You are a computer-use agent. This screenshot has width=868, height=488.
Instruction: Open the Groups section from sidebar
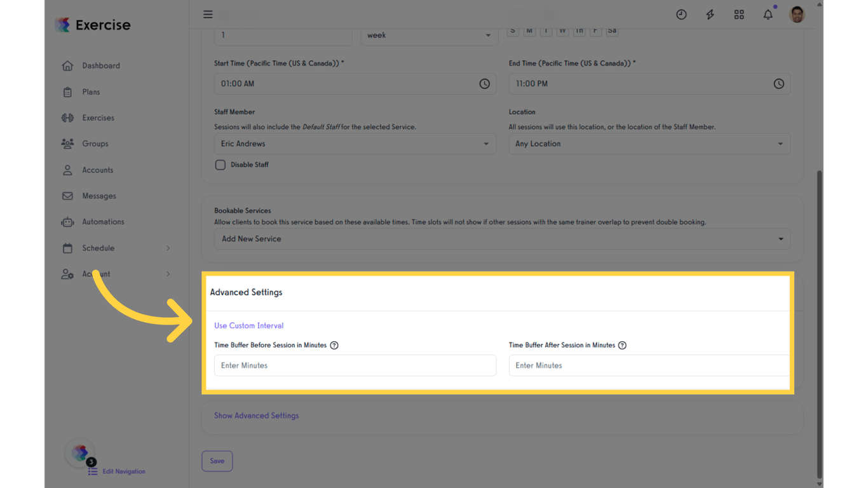tap(67, 144)
